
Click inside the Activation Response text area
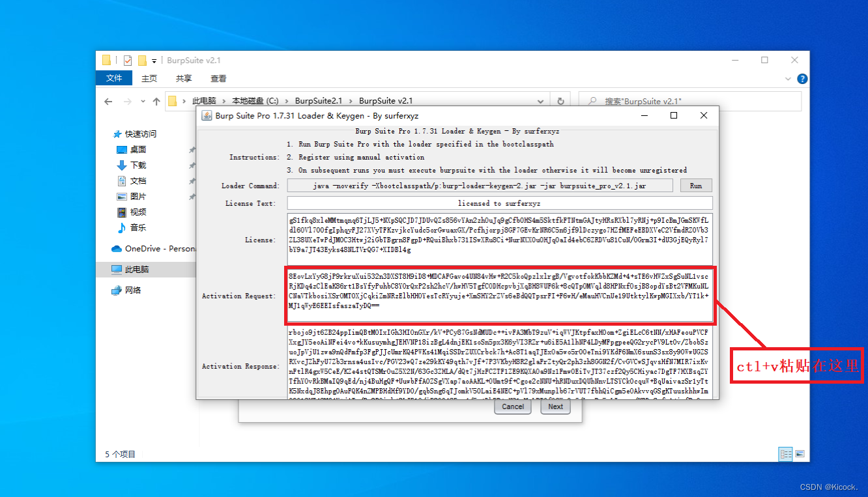click(499, 362)
